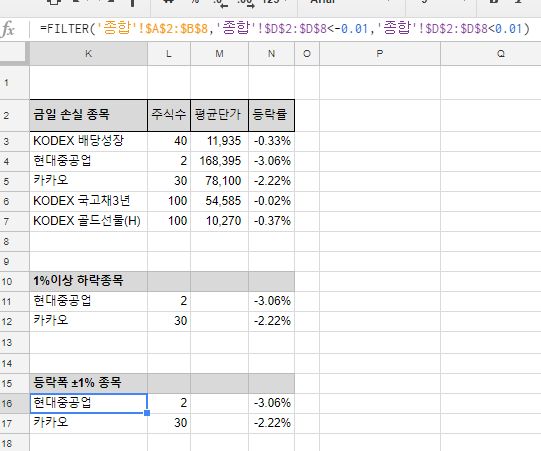Select row 2 header
The width and height of the screenshot is (541, 451).
pos(14,115)
